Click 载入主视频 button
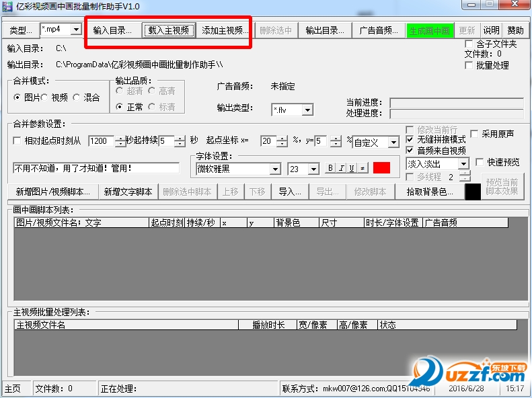Viewport: 532px width, 398px height. [x=169, y=30]
